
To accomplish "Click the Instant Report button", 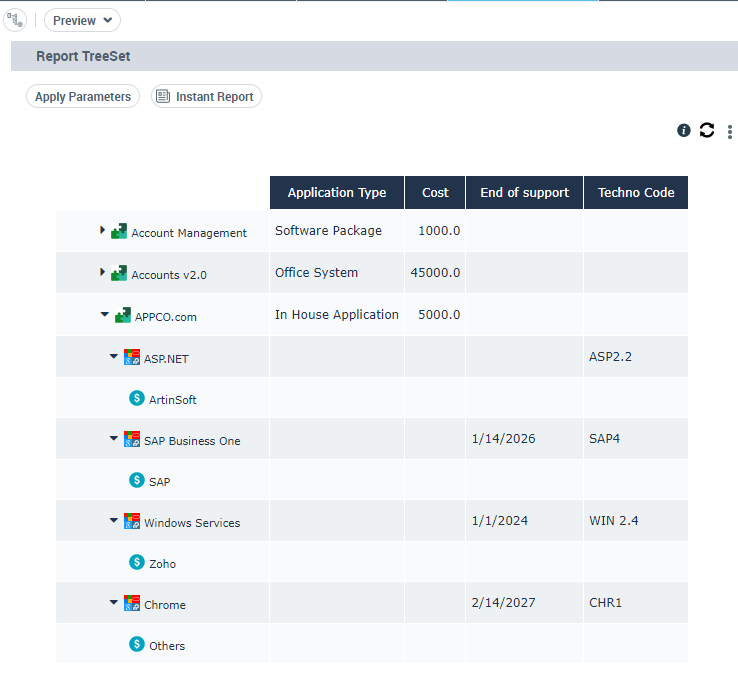I will tap(206, 97).
